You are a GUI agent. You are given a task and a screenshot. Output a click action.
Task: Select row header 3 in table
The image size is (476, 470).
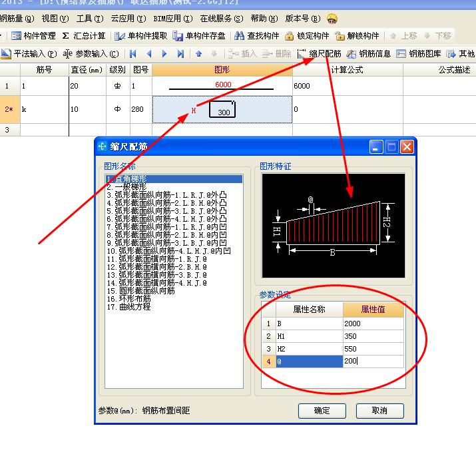click(x=10, y=130)
